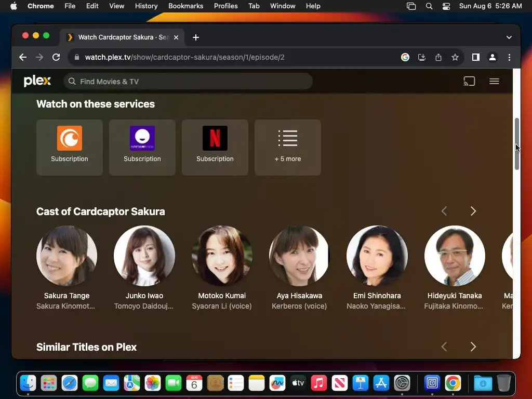This screenshot has height=399, width=532.
Task: Click the Junko Iwao name link
Action: [x=144, y=296]
